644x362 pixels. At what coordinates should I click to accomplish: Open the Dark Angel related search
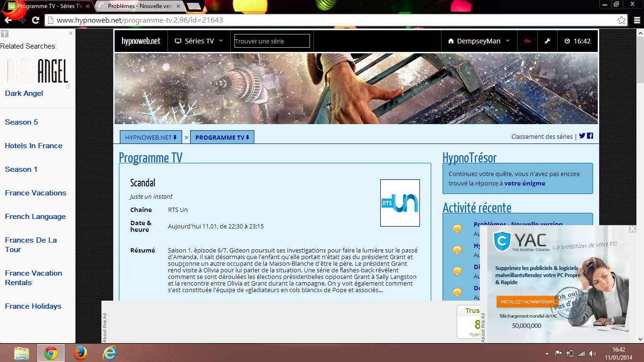(24, 93)
